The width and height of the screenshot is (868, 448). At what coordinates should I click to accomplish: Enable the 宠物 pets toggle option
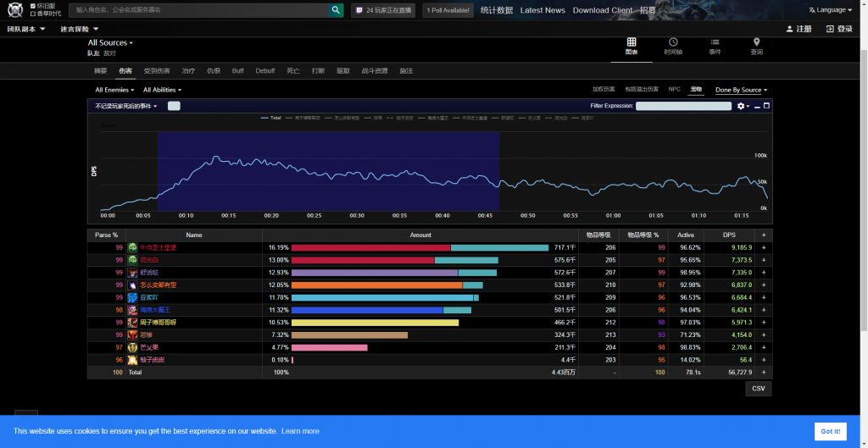tap(696, 89)
